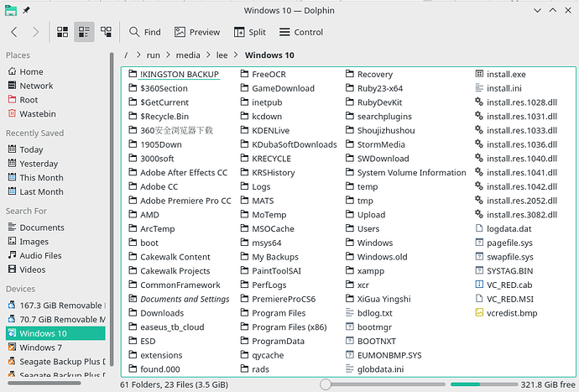Image resolution: width=579 pixels, height=392 pixels.
Task: Open the Control menu
Action: coord(301,32)
